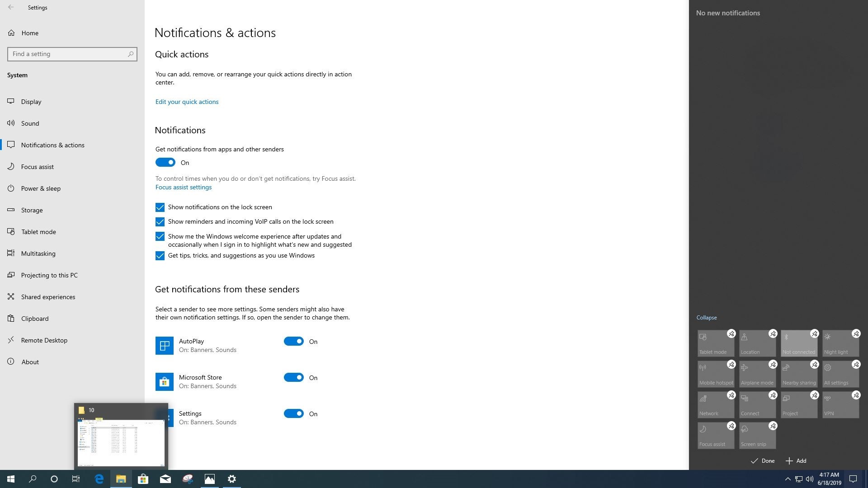The image size is (868, 488).
Task: Go to Display settings in sidebar
Action: (x=31, y=102)
